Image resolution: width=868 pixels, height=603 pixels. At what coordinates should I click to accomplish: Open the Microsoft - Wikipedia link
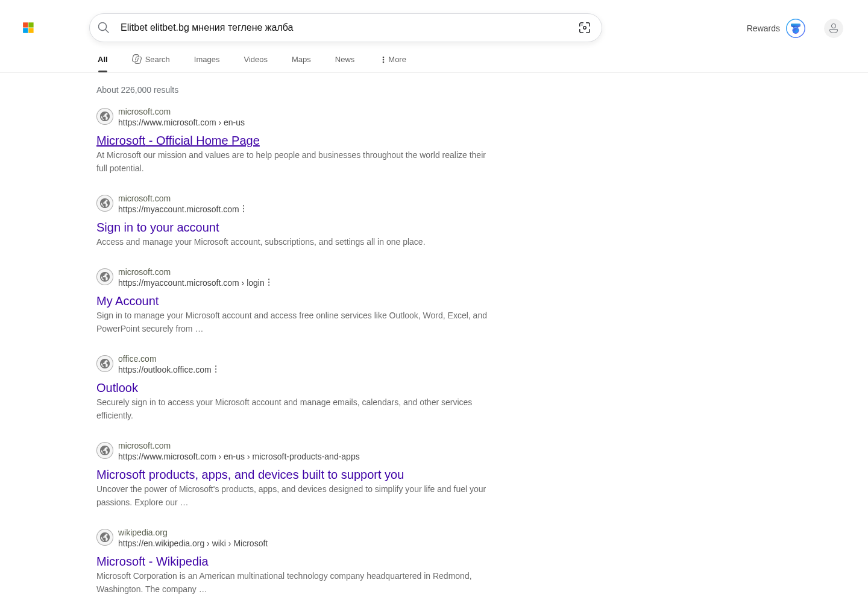coord(152,561)
